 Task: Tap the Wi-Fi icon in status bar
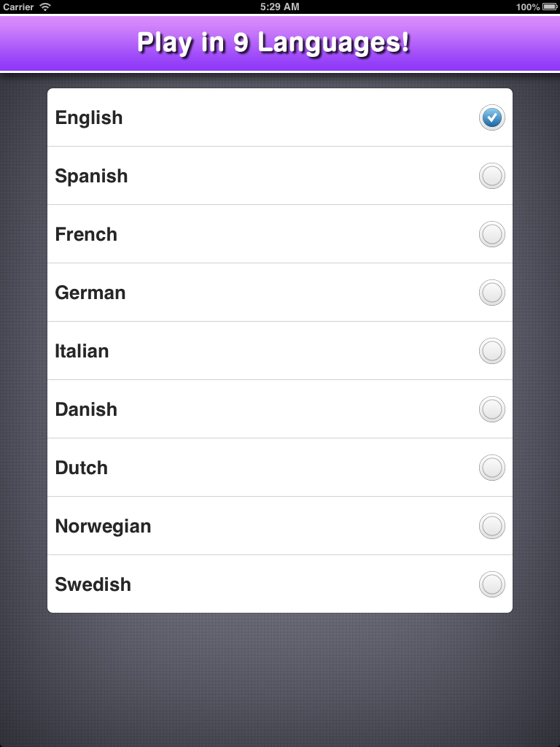point(45,7)
